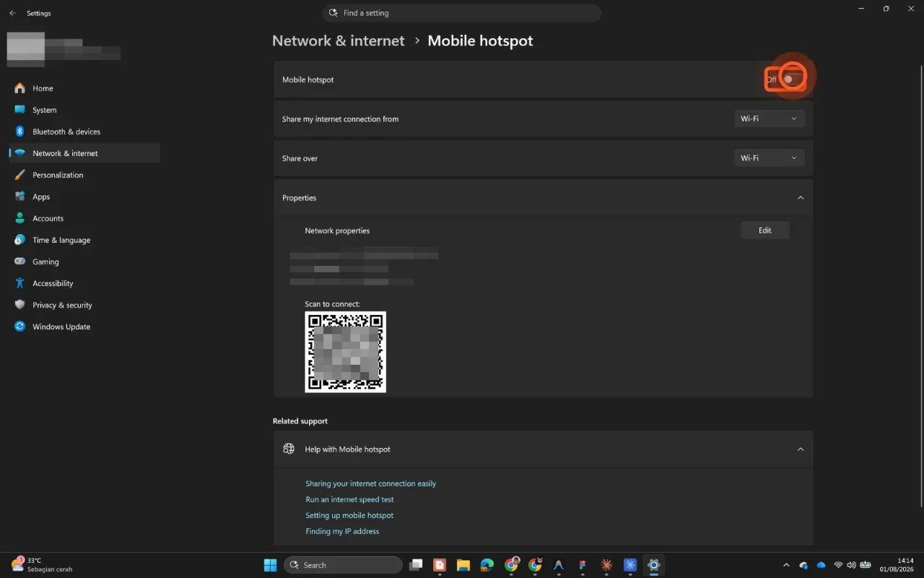Image resolution: width=924 pixels, height=578 pixels.
Task: Open Apps in the sidebar
Action: (x=84, y=197)
